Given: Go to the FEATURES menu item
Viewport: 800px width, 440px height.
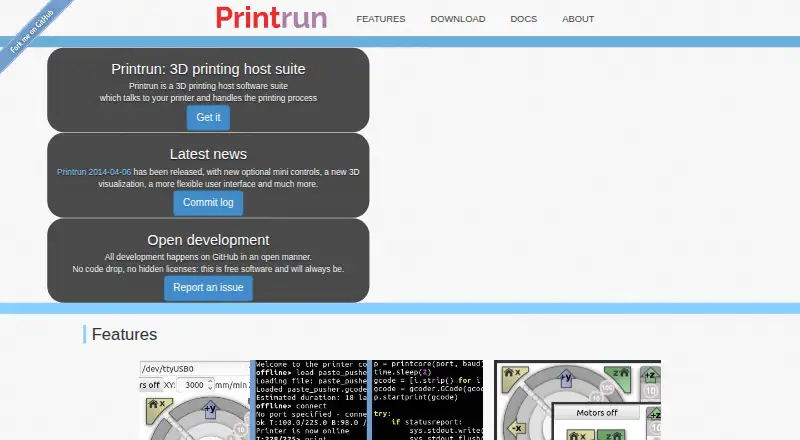Looking at the screenshot, I should point(381,19).
